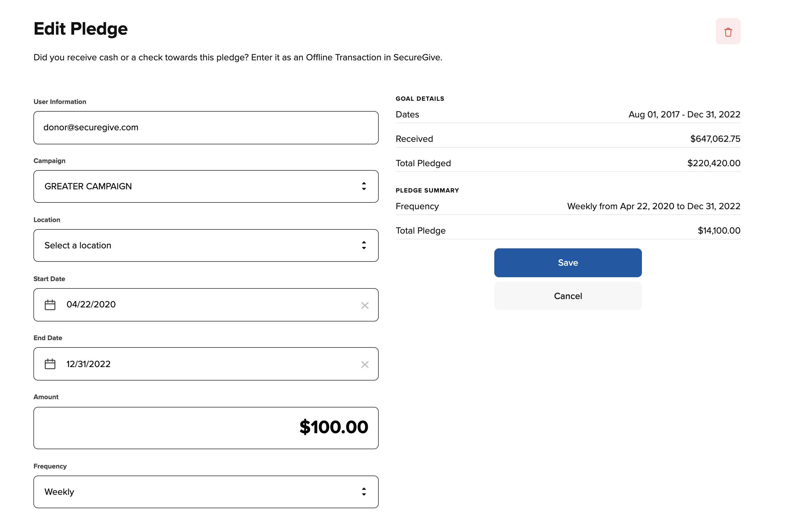Click the Frequency field's up-down arrows
This screenshot has width=787, height=532.
pos(364,492)
